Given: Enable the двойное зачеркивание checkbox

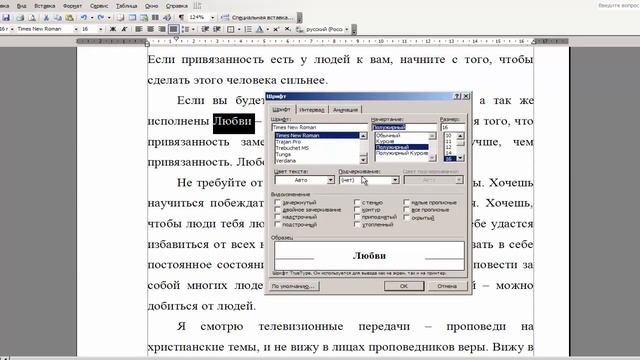Looking at the screenshot, I should click(x=278, y=210).
